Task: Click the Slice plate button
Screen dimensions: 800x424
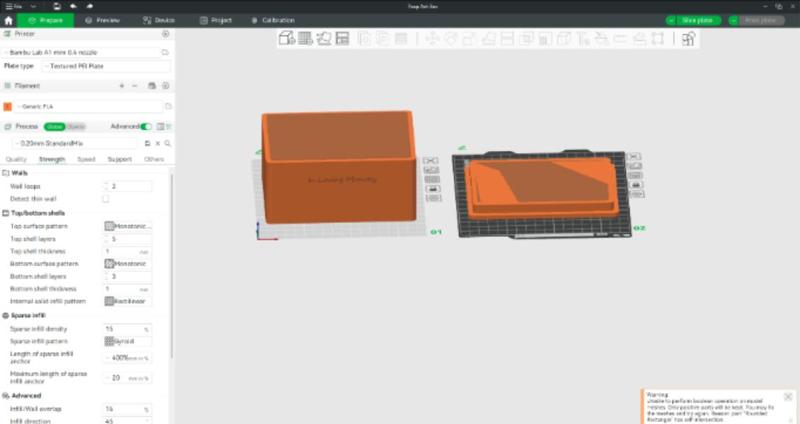Action: click(697, 20)
